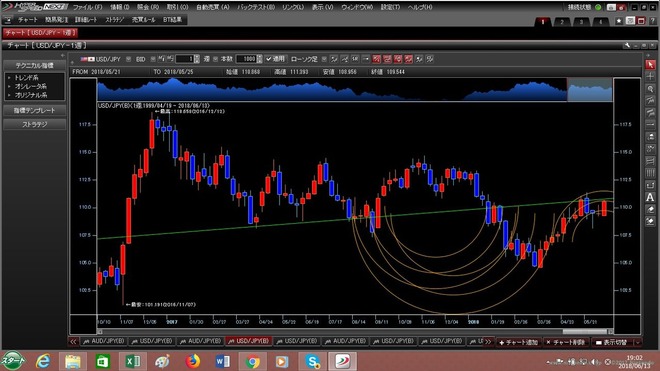Viewport: 660px width, 371px height.
Task: Open the BID price type dropdown
Action: point(153,59)
